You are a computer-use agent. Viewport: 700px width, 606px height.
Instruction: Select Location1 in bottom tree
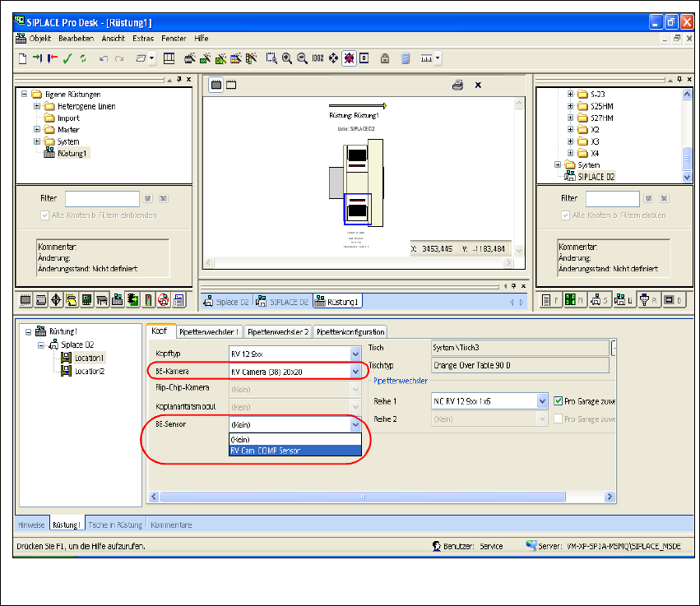pyautogui.click(x=90, y=359)
